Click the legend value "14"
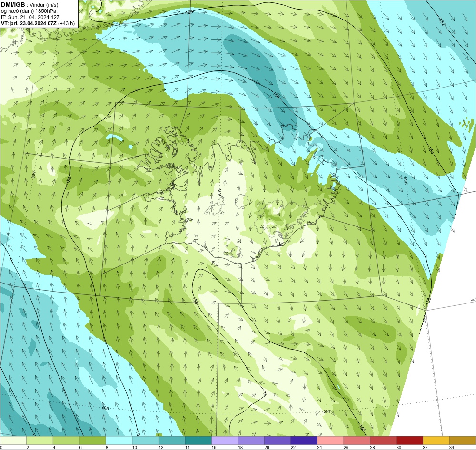Viewport: 476px width, 450px height. click(187, 447)
